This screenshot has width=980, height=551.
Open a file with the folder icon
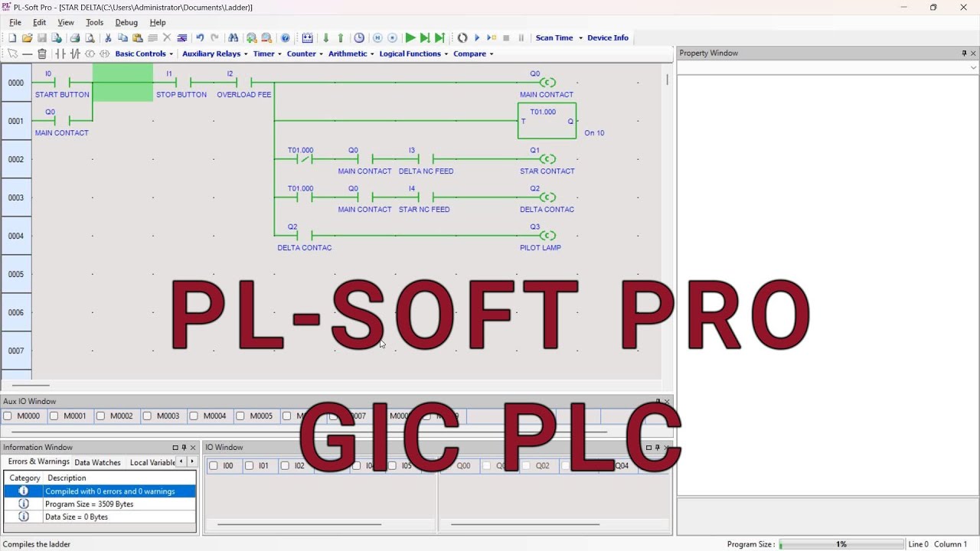coord(27,37)
